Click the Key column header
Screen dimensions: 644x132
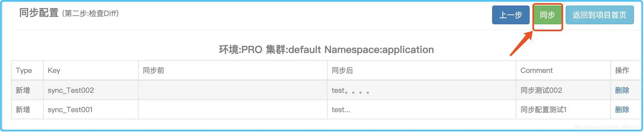[54, 70]
